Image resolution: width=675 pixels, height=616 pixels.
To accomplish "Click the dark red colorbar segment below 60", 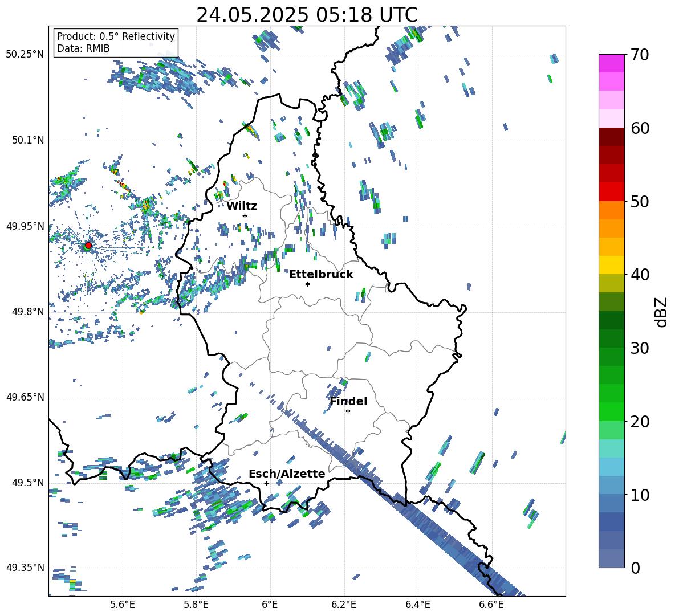I will click(x=611, y=137).
